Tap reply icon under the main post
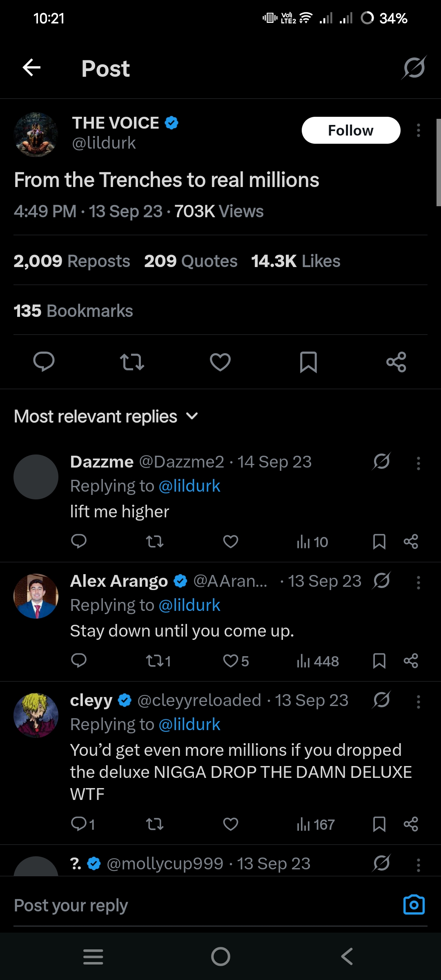Screen dimensions: 441x980 pyautogui.click(x=44, y=362)
